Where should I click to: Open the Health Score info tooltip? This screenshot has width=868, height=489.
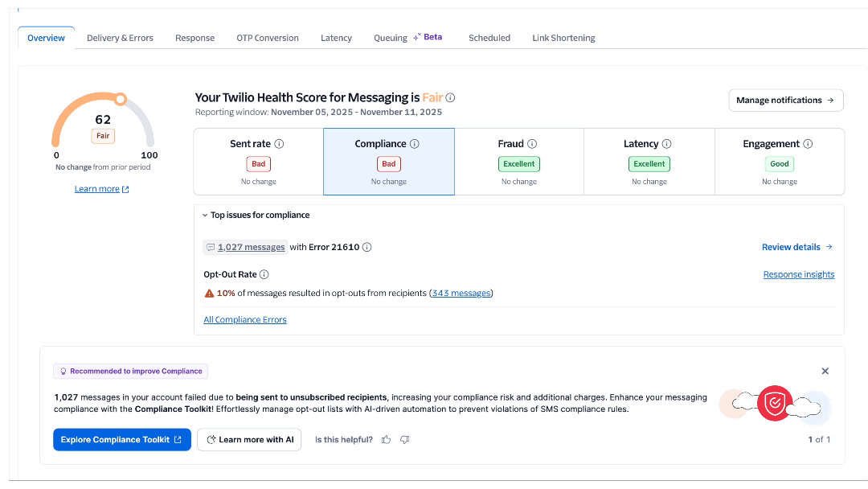[451, 97]
